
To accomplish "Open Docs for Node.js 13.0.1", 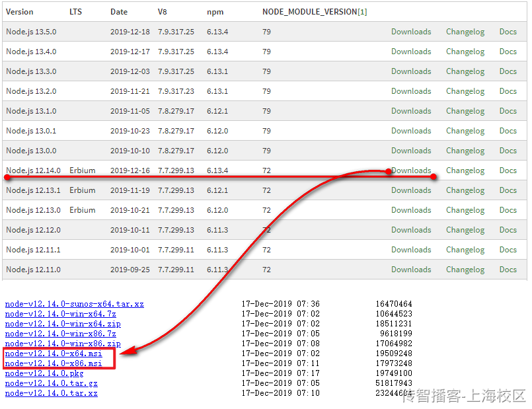I will click(508, 131).
